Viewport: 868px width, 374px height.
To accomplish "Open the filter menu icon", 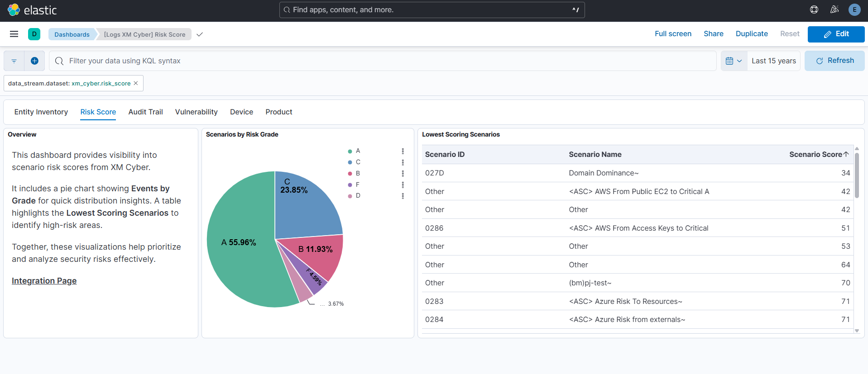I will click(14, 61).
